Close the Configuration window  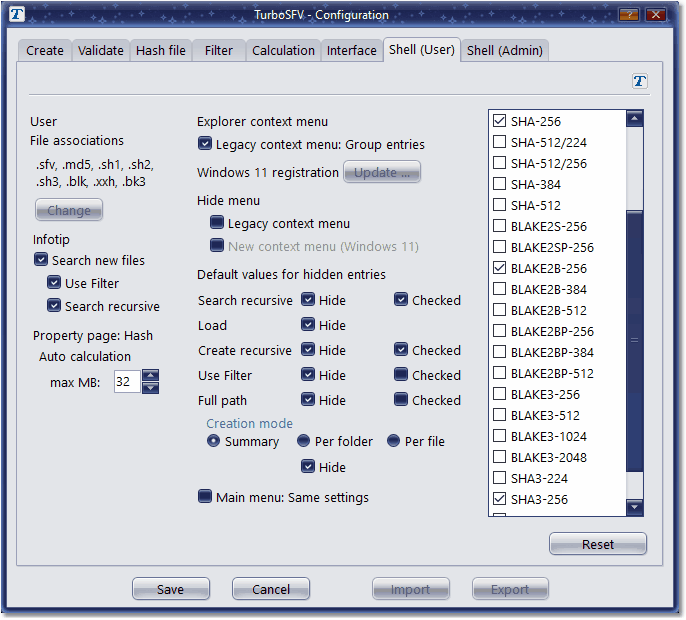(655, 15)
